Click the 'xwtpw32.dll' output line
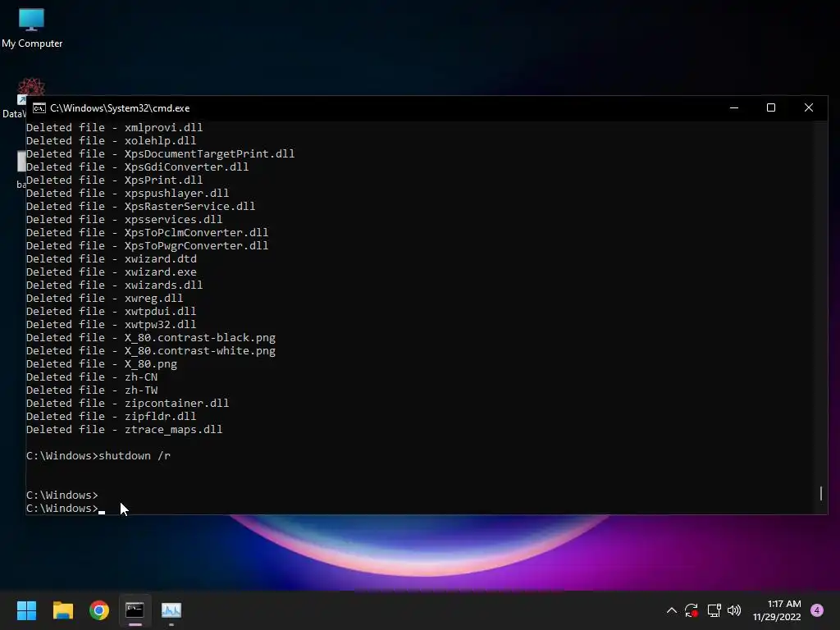The width and height of the screenshot is (840, 630). click(111, 325)
